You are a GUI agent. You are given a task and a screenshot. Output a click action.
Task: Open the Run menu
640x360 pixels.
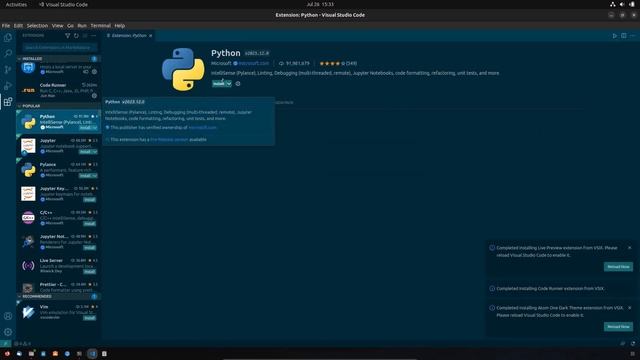pyautogui.click(x=82, y=26)
